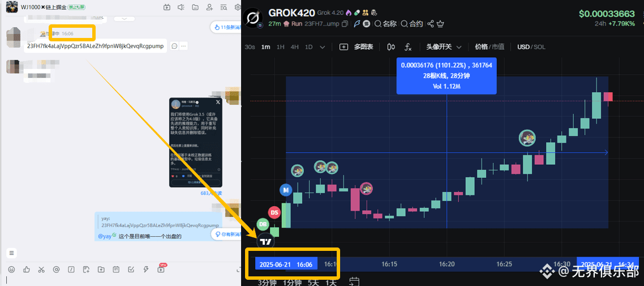Open the 头像开关 avatar toggle dropdown

click(444, 47)
